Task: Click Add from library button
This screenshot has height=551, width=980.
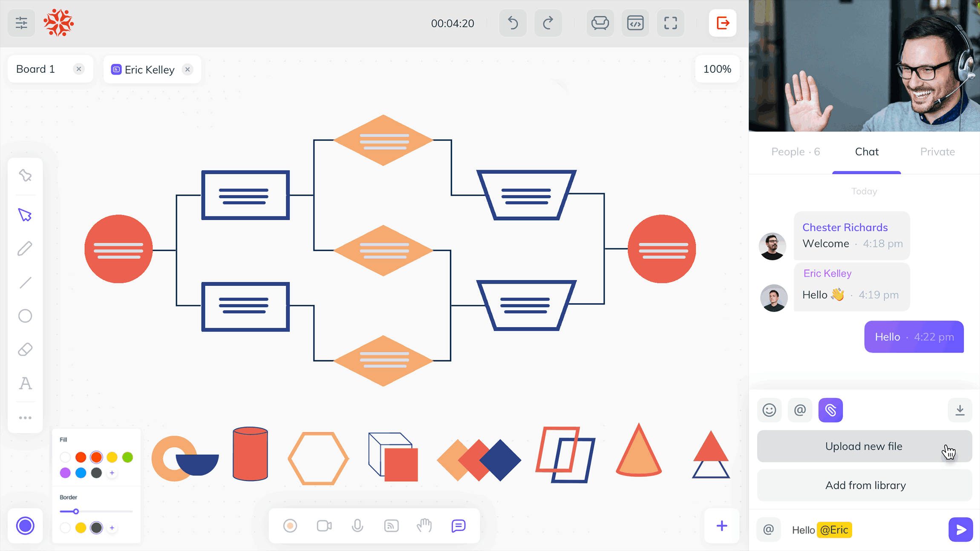Action: [864, 485]
